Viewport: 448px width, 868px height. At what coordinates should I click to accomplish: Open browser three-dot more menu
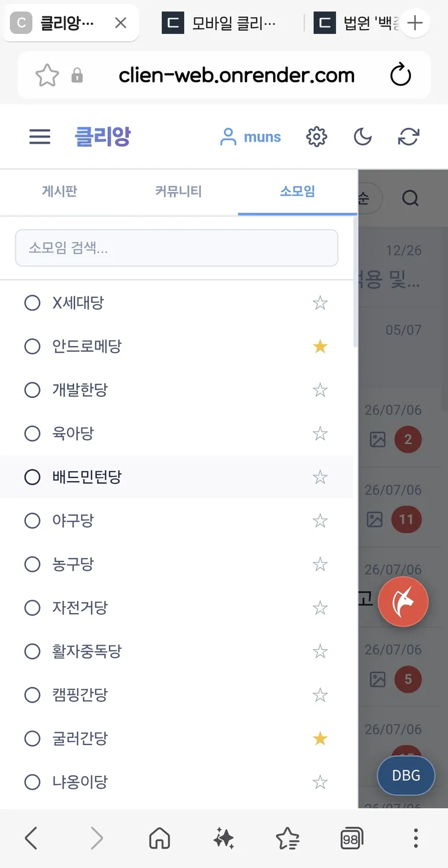pyautogui.click(x=415, y=839)
